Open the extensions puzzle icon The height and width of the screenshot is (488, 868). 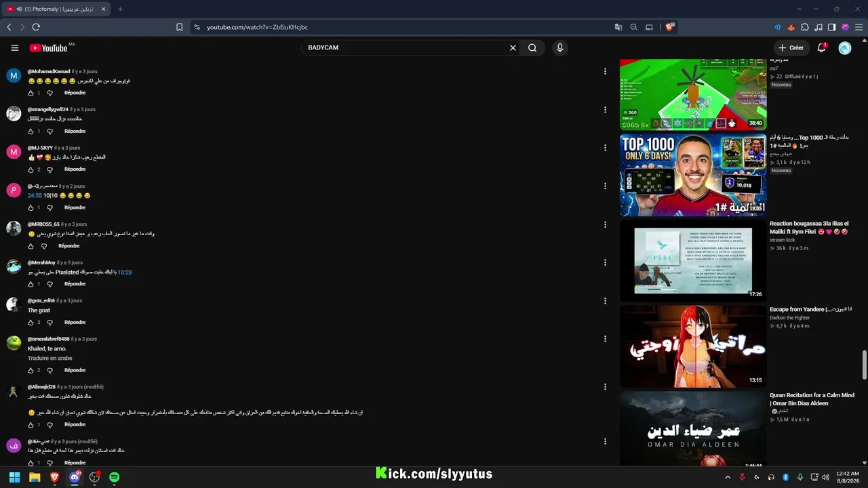805,27
